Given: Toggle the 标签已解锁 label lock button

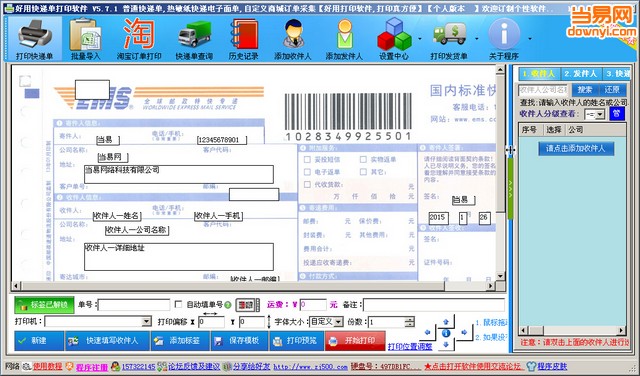Looking at the screenshot, I should point(44,305).
